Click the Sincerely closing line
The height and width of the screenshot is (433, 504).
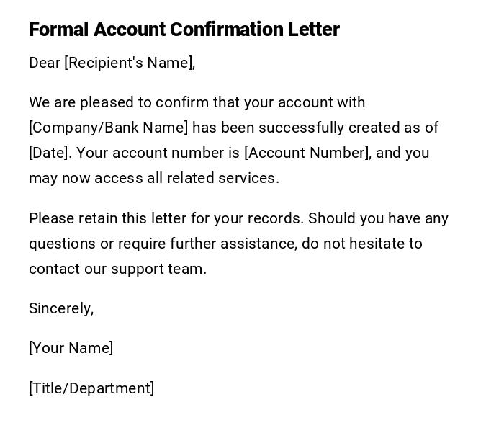click(61, 308)
